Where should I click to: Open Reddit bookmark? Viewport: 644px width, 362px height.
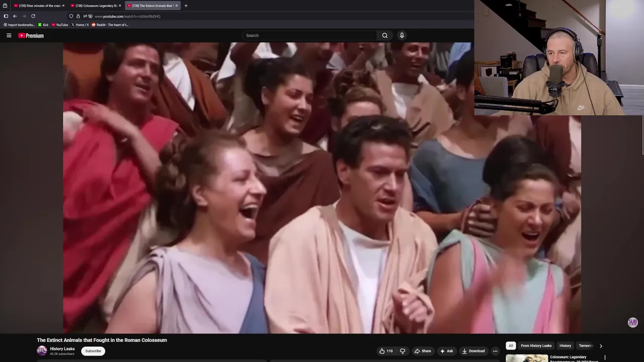110,25
